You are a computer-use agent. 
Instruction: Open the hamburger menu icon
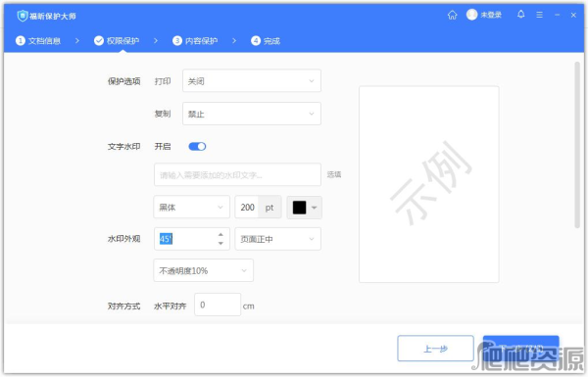pyautogui.click(x=540, y=15)
